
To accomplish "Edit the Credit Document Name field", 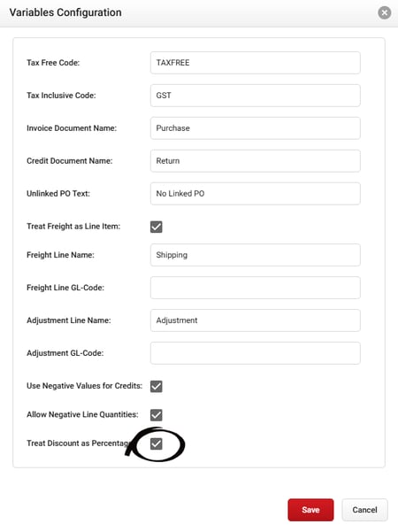I will coord(256,161).
